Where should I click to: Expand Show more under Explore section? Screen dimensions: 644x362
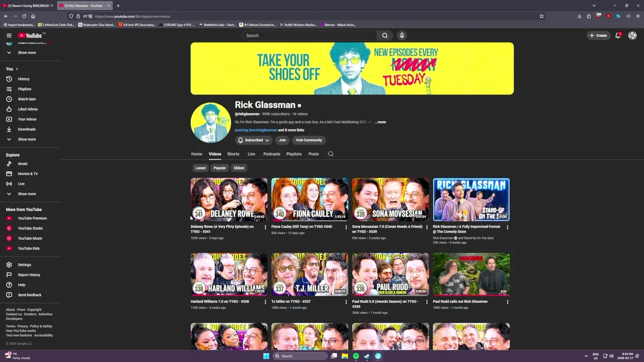pyautogui.click(x=27, y=194)
